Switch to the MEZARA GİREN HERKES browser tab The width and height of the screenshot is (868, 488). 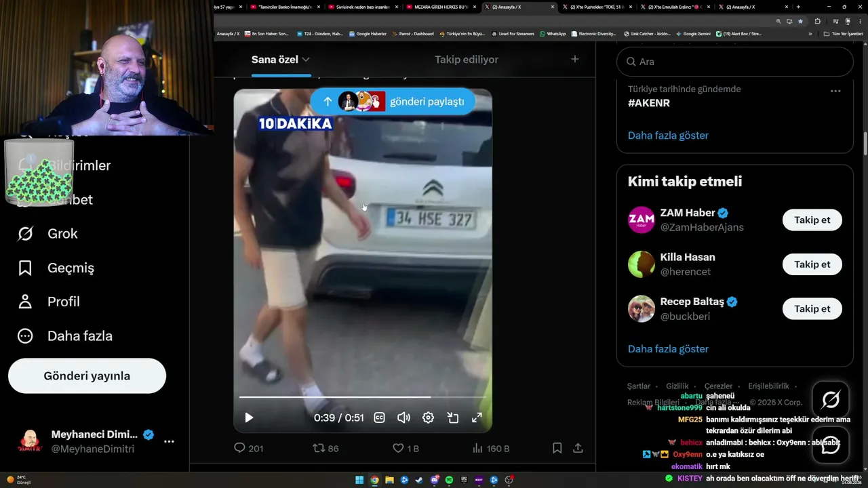(441, 7)
